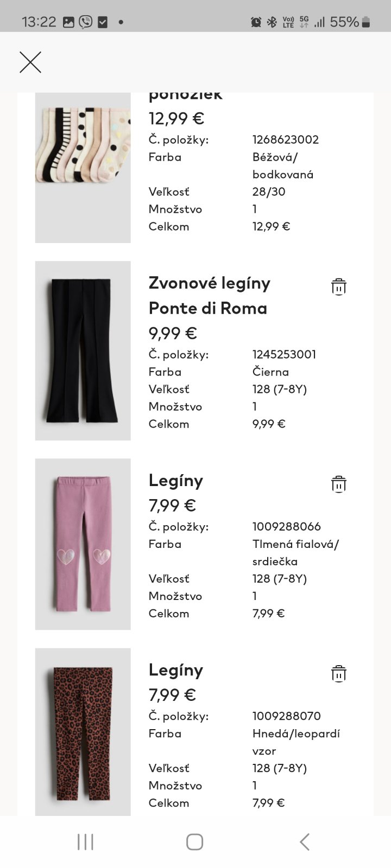Tap Android back navigation button
391x868 pixels.
coord(305,842)
